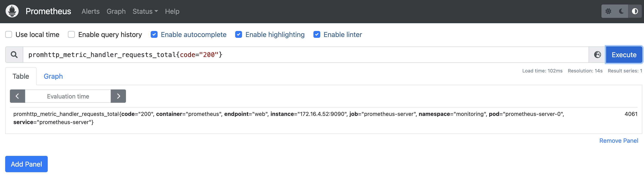The image size is (644, 175).
Task: Click the Add Panel button
Action: tap(26, 164)
